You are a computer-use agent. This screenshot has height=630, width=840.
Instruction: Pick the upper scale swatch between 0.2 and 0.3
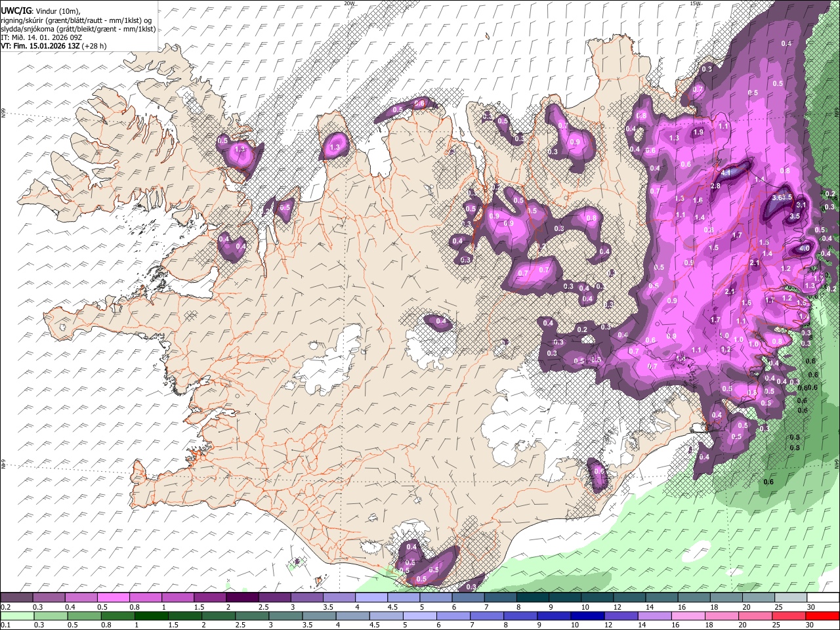[x=16, y=598]
